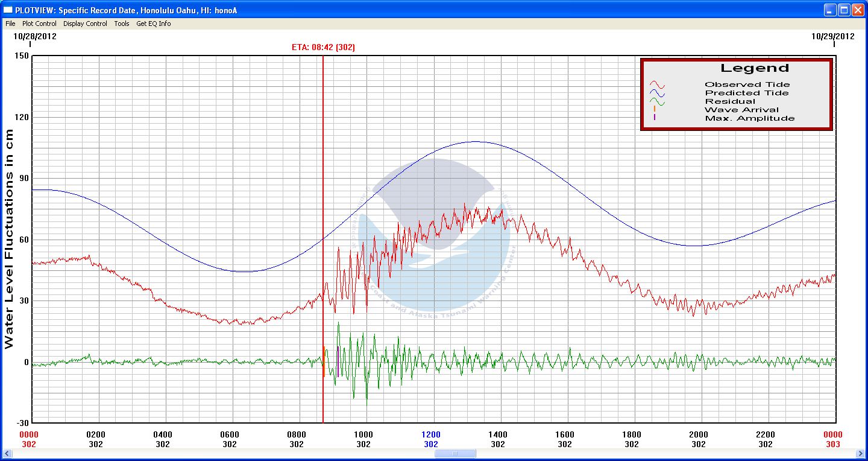Click the red Observed Tide legend icon
The width and height of the screenshot is (868, 461).
coord(656,84)
